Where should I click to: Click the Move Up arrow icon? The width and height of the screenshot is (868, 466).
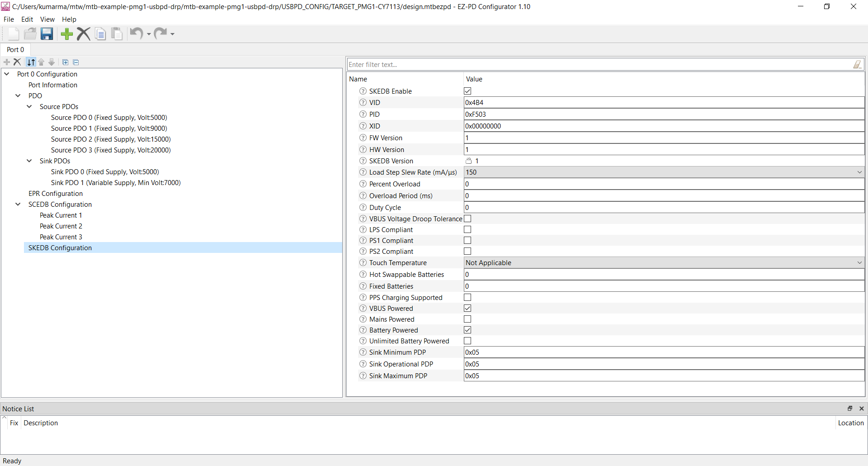(42, 62)
